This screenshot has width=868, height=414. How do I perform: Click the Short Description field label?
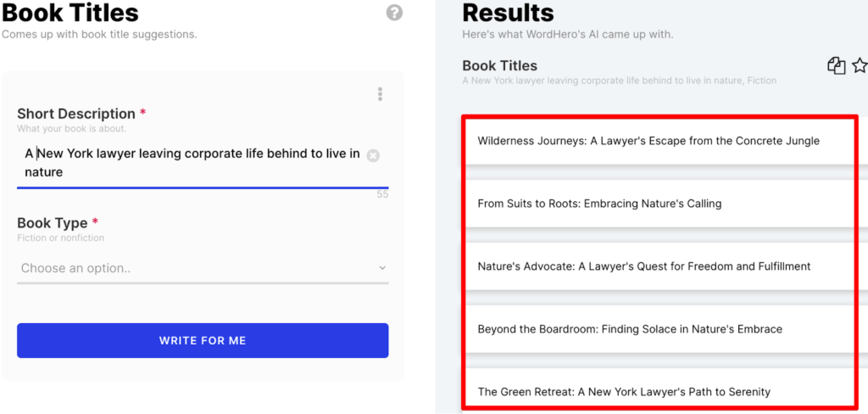click(76, 114)
